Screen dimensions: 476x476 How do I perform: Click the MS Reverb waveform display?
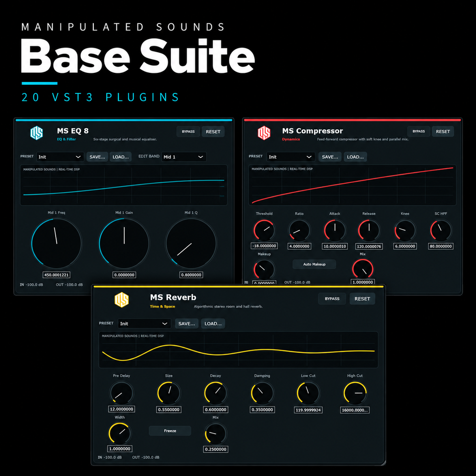click(x=238, y=350)
